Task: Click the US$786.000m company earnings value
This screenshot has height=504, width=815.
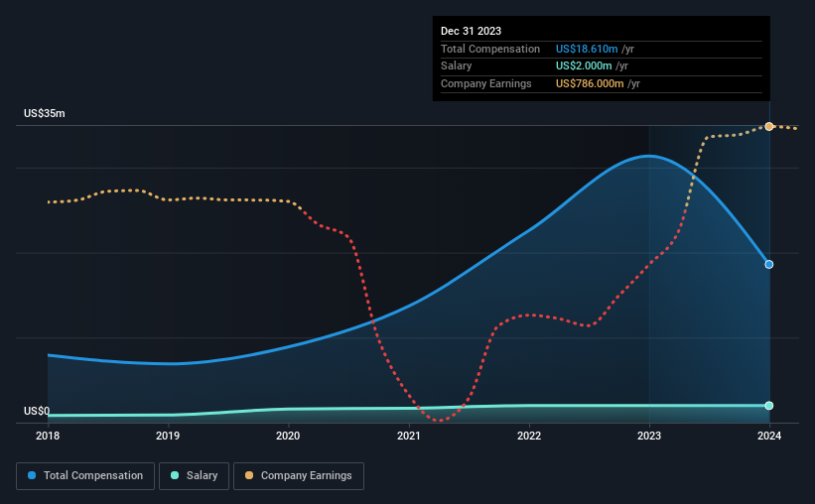Action: 590,83
